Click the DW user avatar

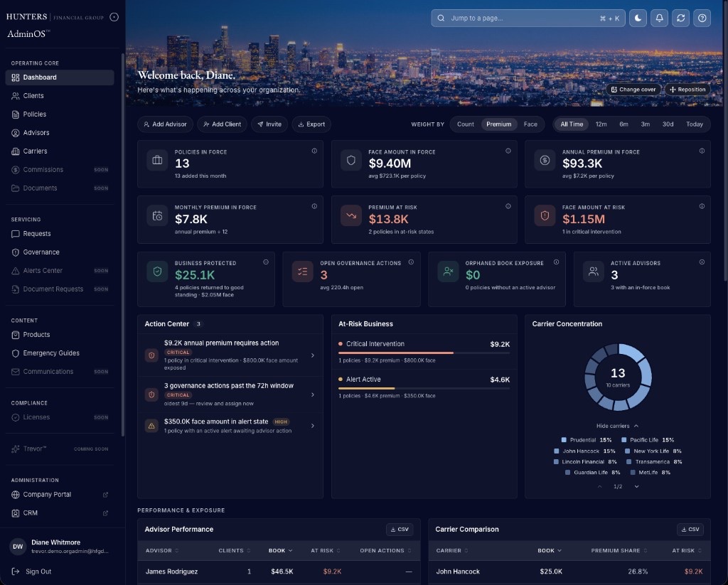coord(18,547)
